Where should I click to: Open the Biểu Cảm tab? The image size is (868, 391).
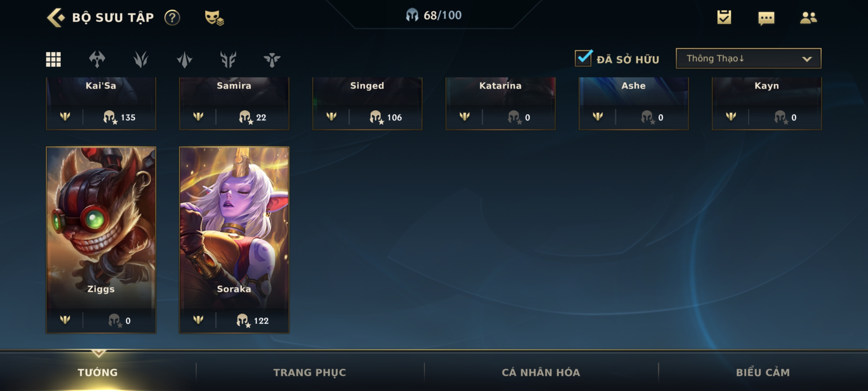763,372
